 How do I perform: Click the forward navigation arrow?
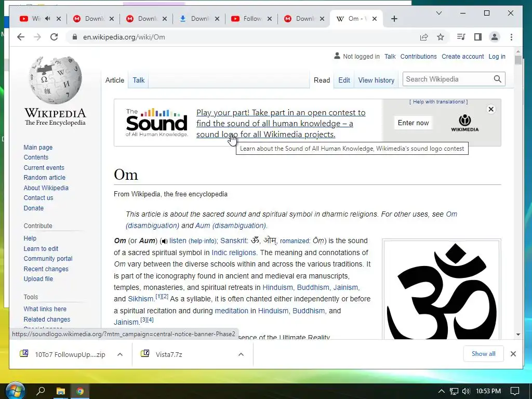click(x=37, y=37)
